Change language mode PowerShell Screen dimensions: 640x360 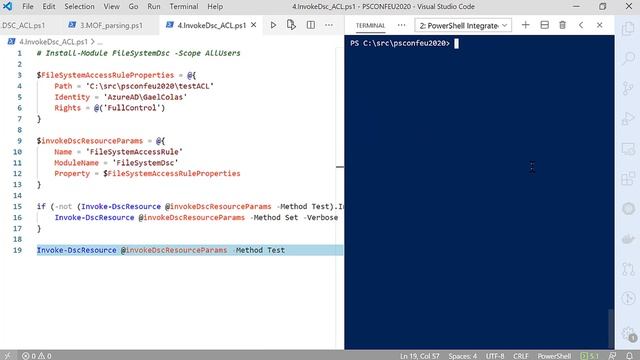pos(554,356)
